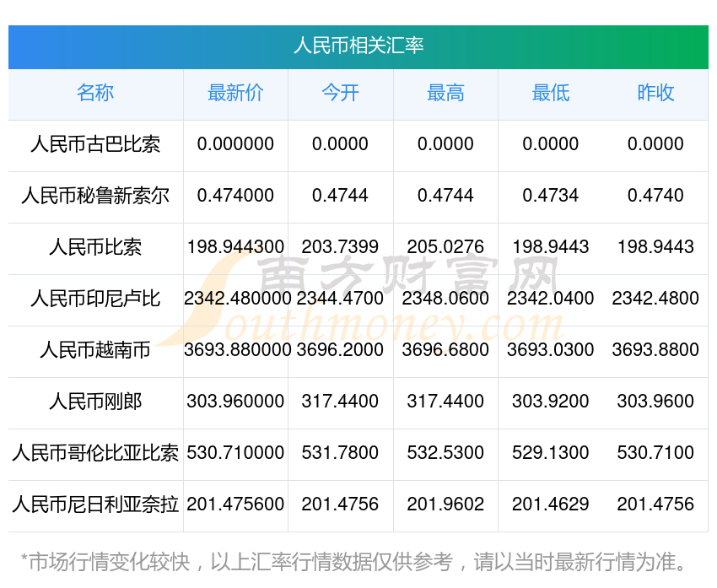The height and width of the screenshot is (588, 717).
Task: Select the 今开 column header
Action: point(340,94)
